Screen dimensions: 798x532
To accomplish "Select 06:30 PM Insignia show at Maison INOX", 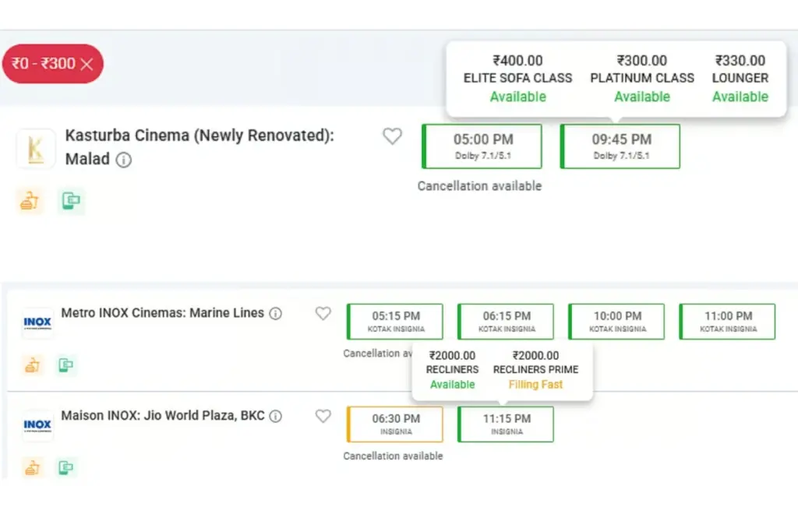I will coord(395,424).
